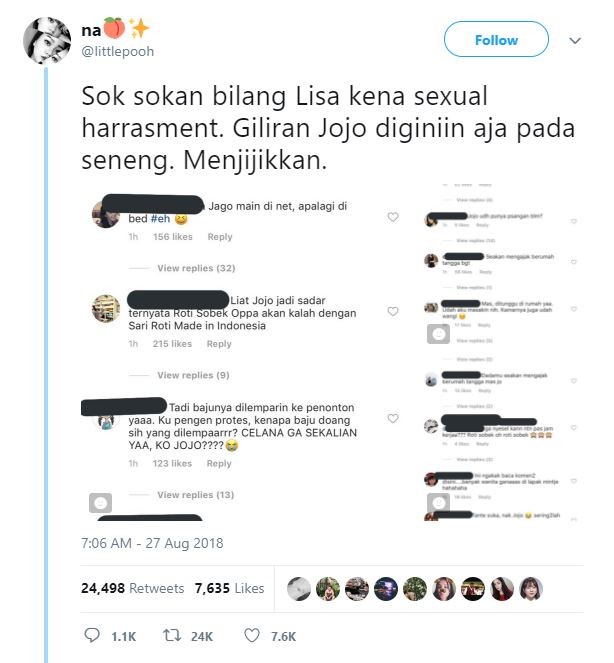Open the 7:06 AM - 27 Aug 2018 timestamp
Image resolution: width=614 pixels, height=663 pixels.
(x=152, y=543)
